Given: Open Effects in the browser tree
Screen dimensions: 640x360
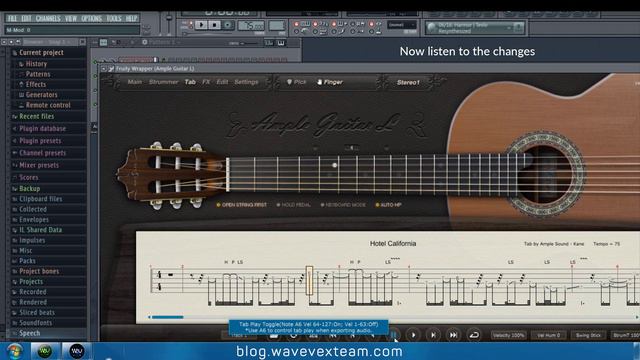Looking at the screenshot, I should [x=36, y=84].
